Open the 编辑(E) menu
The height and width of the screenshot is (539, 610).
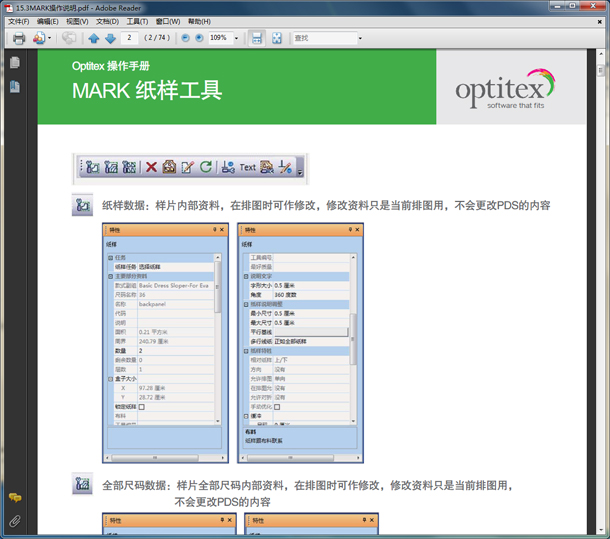47,21
